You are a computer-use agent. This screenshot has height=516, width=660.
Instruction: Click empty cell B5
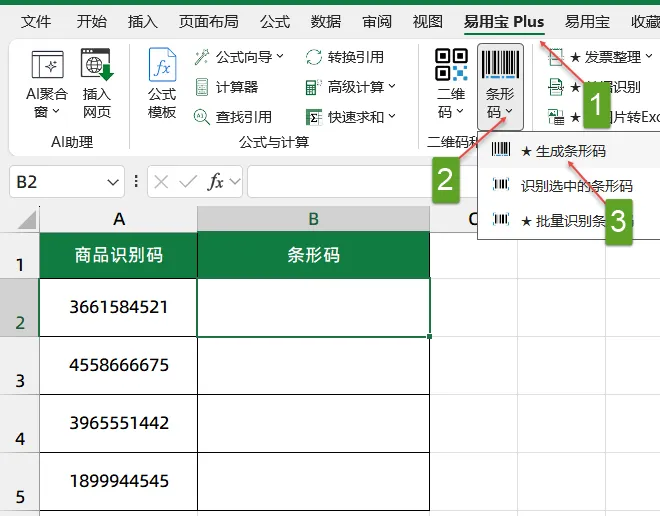point(314,482)
